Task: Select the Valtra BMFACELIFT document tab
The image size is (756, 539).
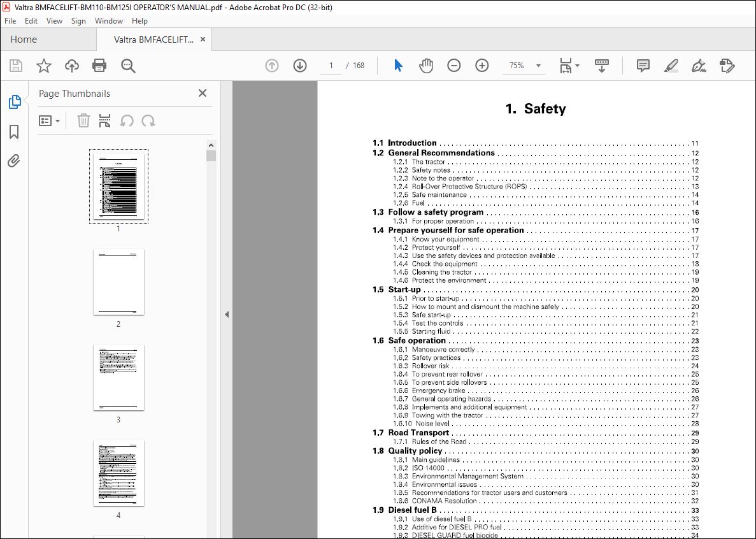Action: click(x=153, y=40)
